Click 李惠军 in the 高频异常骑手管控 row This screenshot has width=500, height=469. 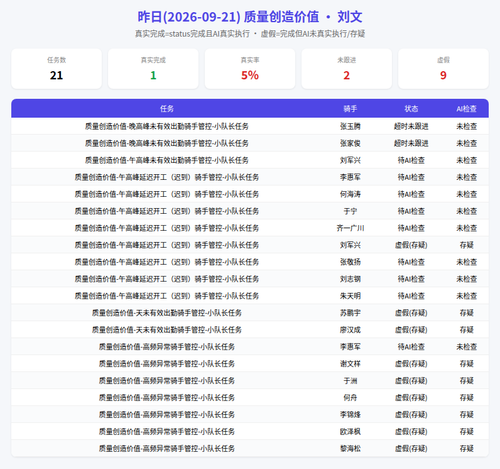(350, 347)
